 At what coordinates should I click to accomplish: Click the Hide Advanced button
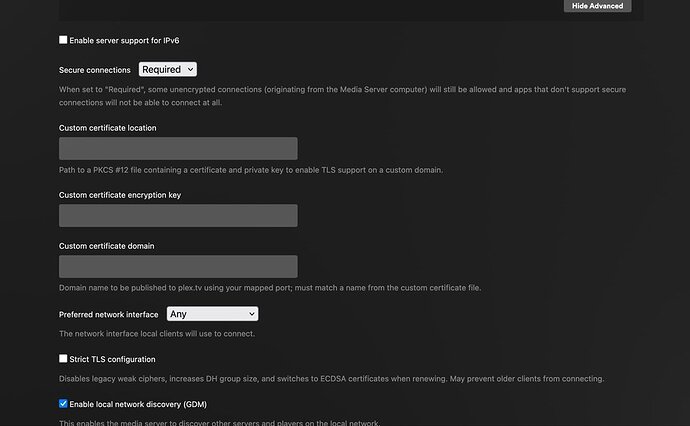597,6
